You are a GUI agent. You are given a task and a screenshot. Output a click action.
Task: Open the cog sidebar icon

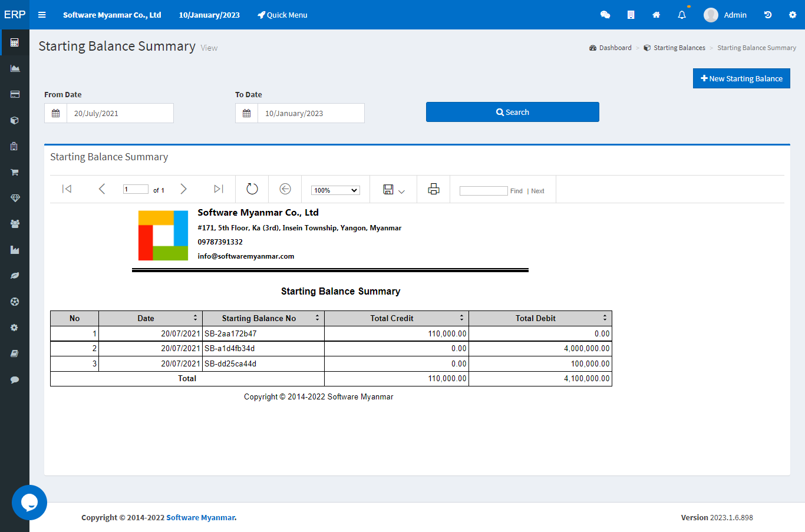(x=15, y=328)
